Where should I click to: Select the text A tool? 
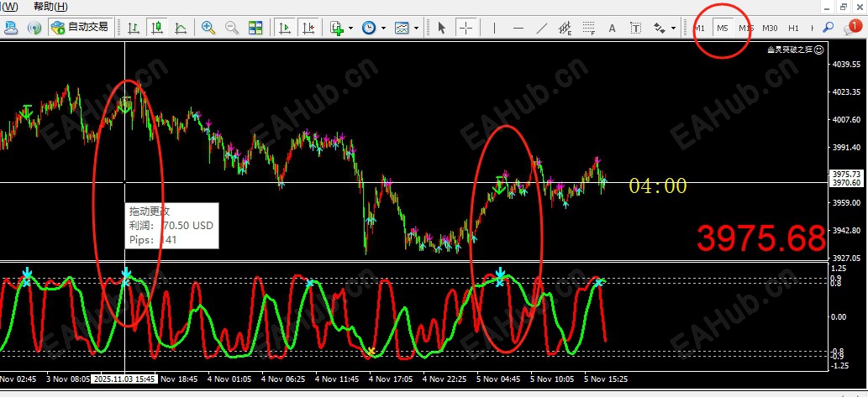click(x=612, y=28)
